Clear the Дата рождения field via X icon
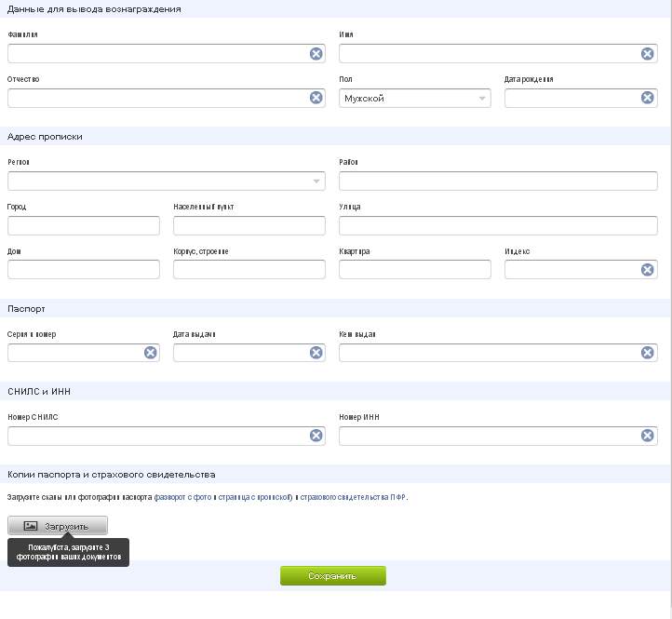 648,98
